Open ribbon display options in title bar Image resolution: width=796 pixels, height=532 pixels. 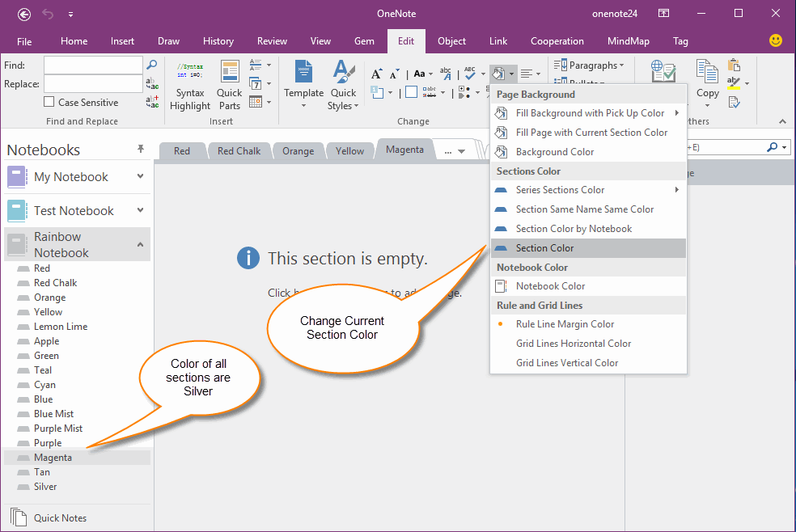663,14
